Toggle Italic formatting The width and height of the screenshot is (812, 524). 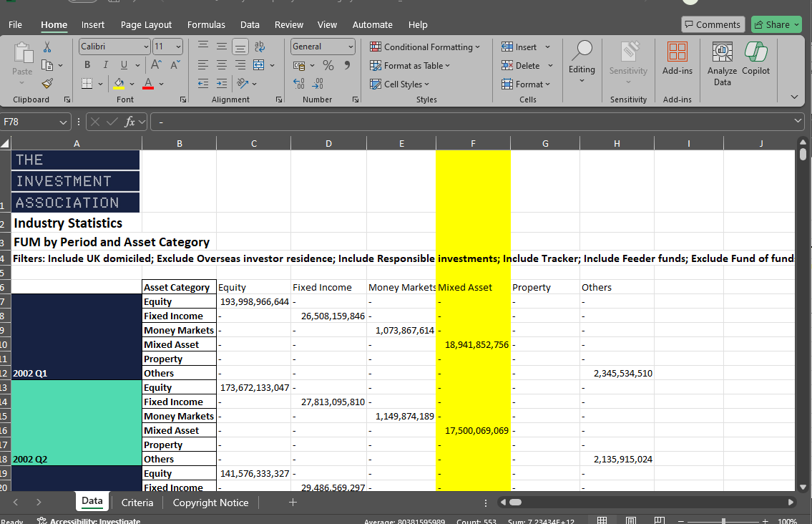point(107,65)
